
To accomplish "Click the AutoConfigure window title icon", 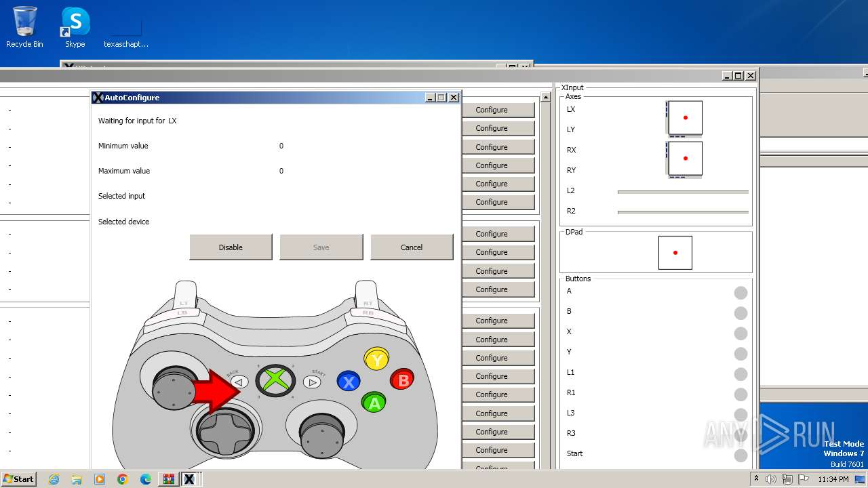I will pyautogui.click(x=98, y=98).
